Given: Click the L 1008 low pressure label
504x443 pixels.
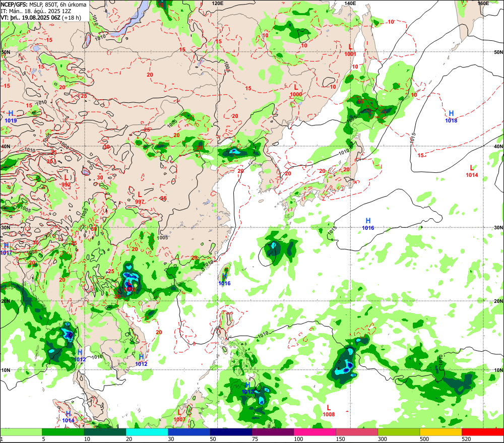Looking at the screenshot, I should (x=329, y=411).
